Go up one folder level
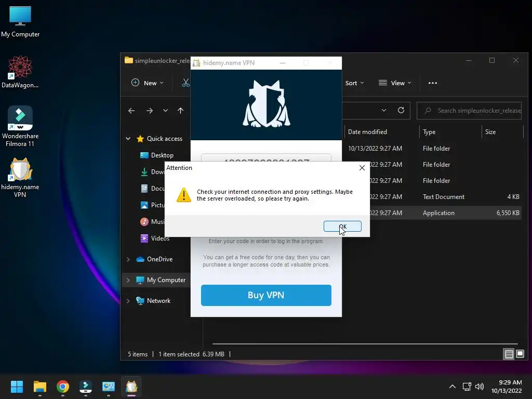This screenshot has height=399, width=532. [x=180, y=111]
